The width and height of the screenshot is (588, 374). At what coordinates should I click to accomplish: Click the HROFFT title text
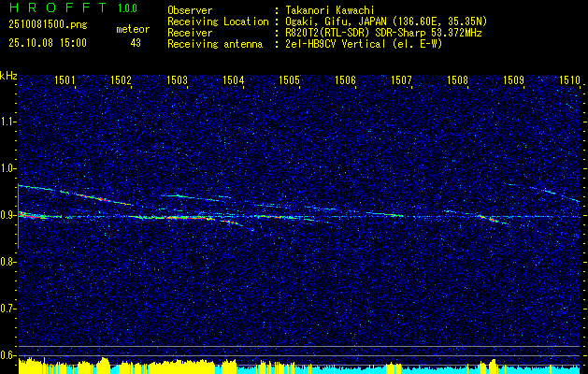57,7
